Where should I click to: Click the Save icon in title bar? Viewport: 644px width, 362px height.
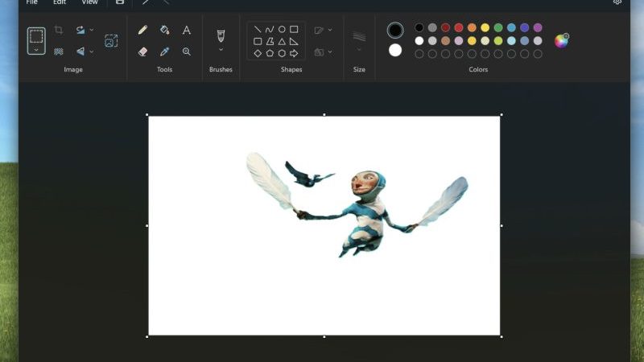[x=119, y=2]
